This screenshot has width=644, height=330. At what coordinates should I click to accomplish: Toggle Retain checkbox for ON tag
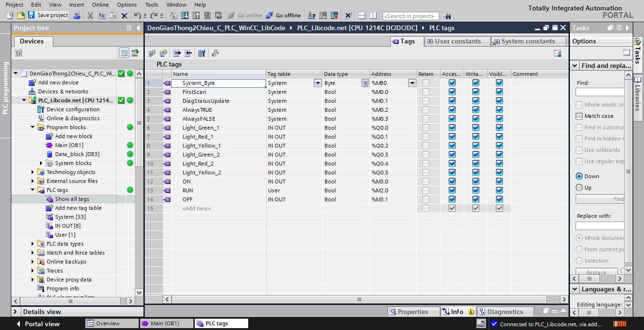click(x=426, y=181)
